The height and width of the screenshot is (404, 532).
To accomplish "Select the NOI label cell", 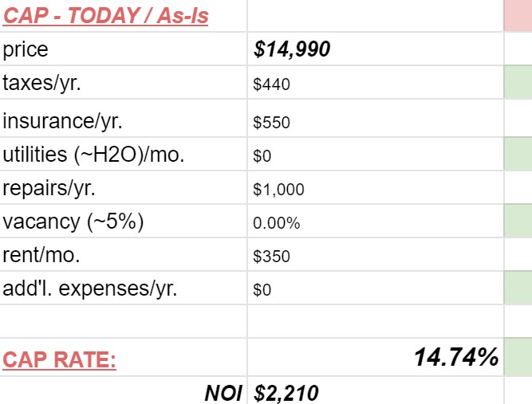I will [x=123, y=390].
